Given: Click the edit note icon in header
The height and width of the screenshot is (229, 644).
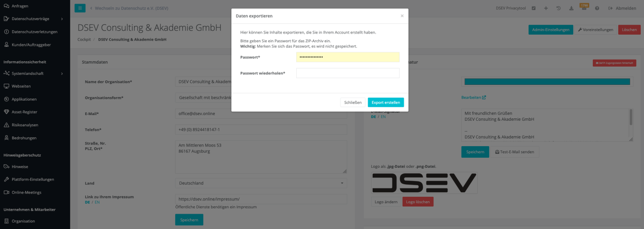Looking at the screenshot, I should [534, 8].
